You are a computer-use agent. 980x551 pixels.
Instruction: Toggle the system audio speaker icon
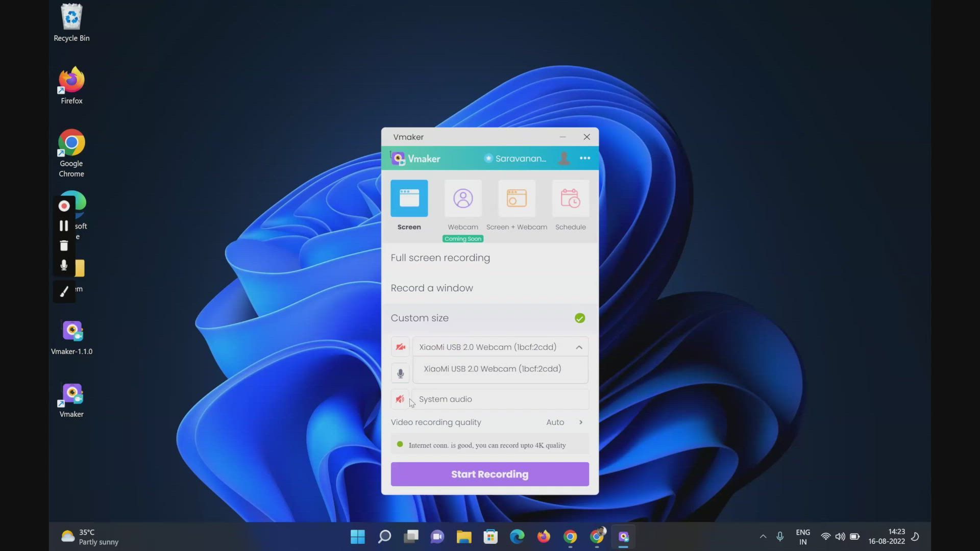400,399
